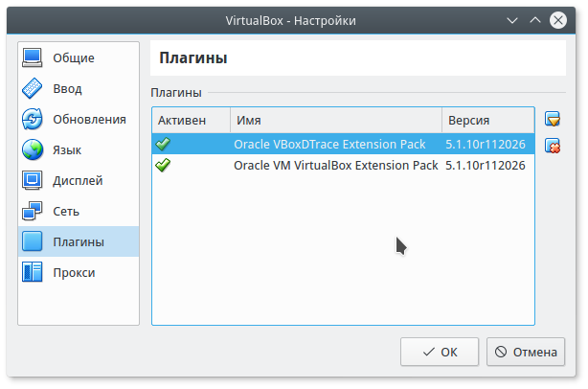588x389 pixels.
Task: Select Oracle VM VirtualBox Extension Pack row
Action: [x=335, y=165]
